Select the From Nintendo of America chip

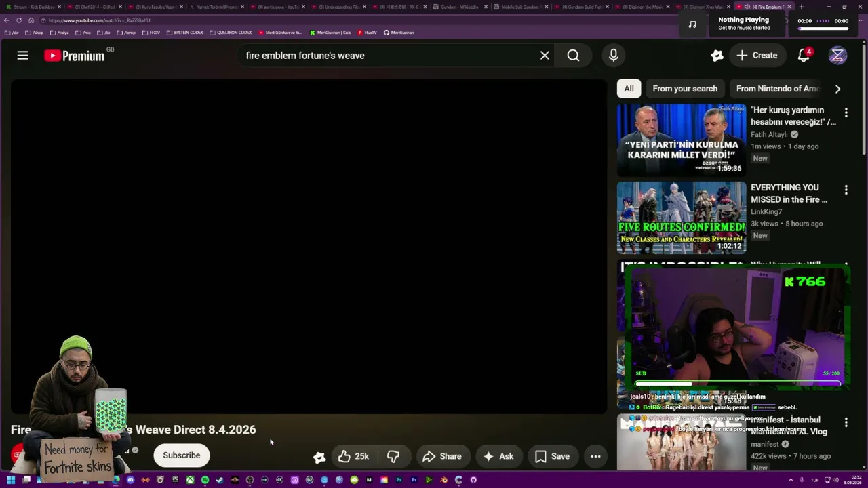[778, 89]
